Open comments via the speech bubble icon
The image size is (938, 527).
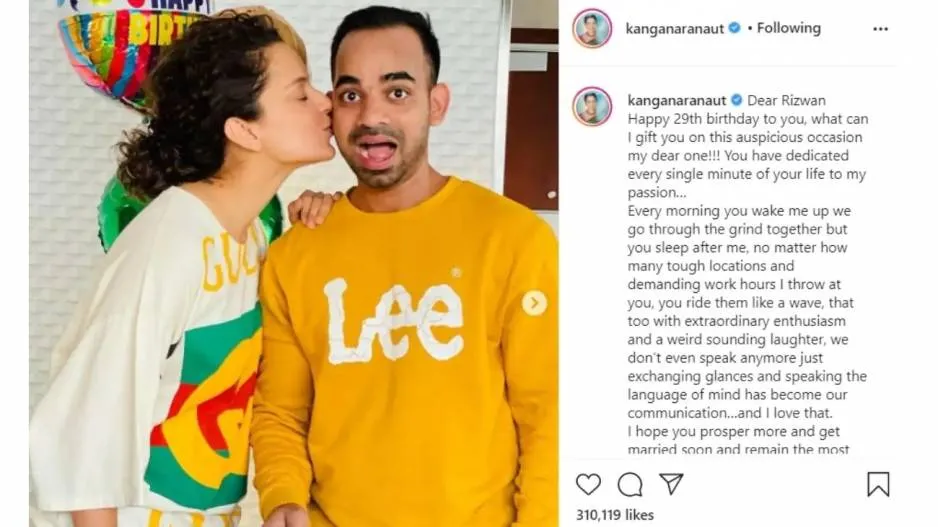tap(630, 485)
